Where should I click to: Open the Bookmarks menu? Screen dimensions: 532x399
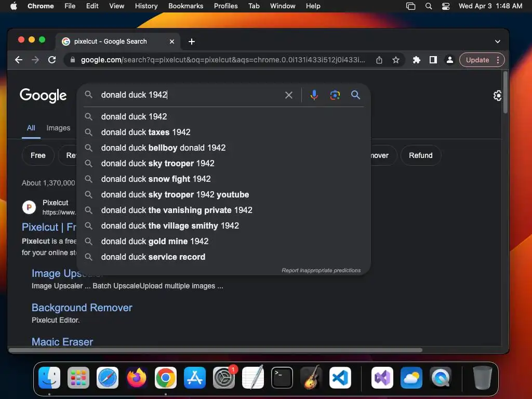pyautogui.click(x=185, y=6)
